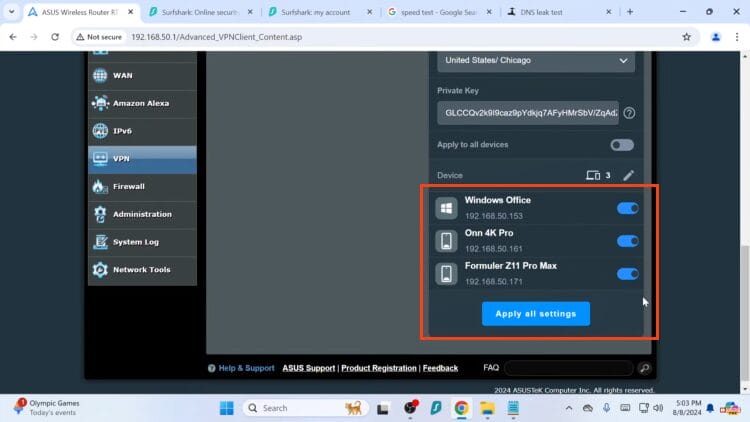Screen dimensions: 750x422
Task: Go back to previous page
Action: click(13, 37)
